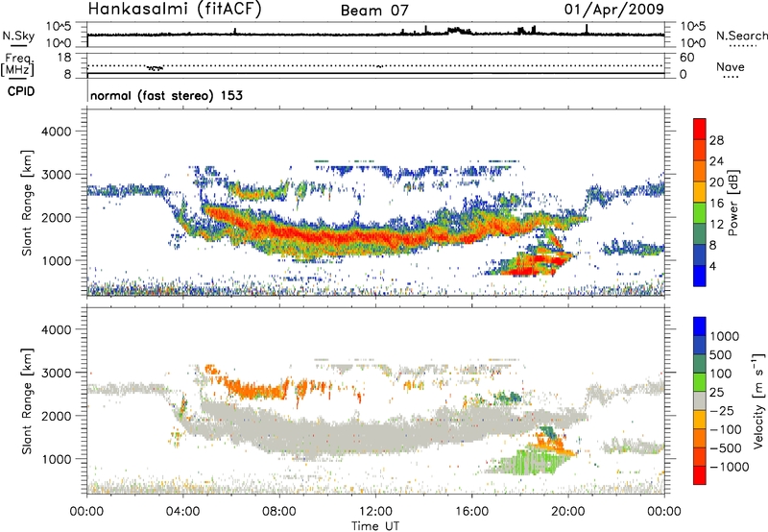
Task: Click the red top of power colorbar
Action: click(700, 129)
